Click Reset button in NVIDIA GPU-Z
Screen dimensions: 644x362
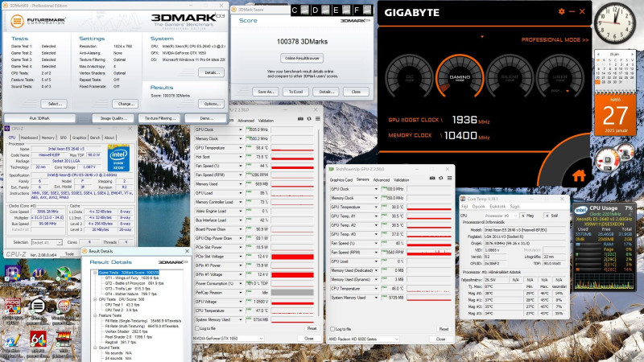tap(312, 328)
